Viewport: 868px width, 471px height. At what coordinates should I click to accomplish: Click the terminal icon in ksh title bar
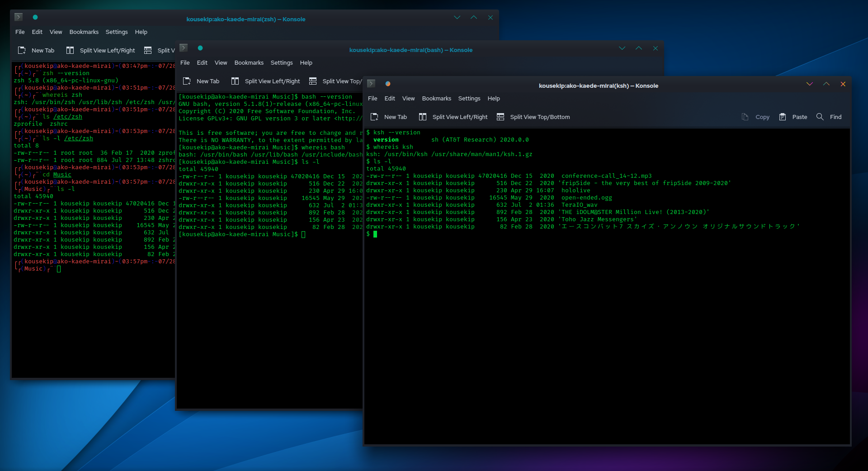(371, 84)
